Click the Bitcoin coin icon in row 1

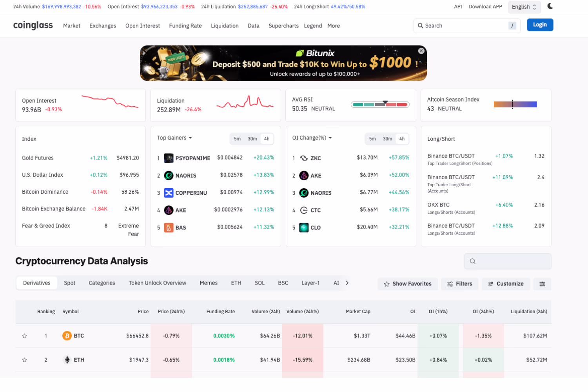point(67,336)
